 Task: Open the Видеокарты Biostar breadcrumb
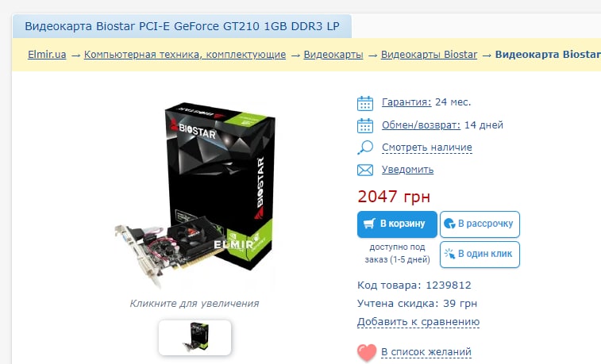tap(429, 55)
